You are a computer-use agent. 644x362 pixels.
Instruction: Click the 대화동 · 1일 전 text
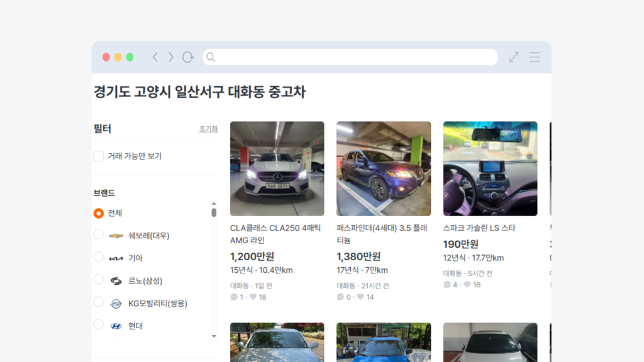[x=252, y=286]
